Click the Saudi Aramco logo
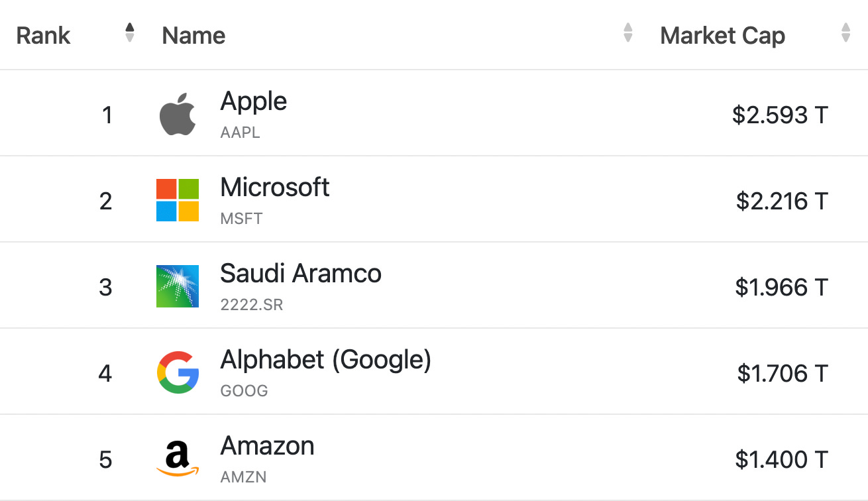Image resolution: width=868 pixels, height=501 pixels. (178, 286)
